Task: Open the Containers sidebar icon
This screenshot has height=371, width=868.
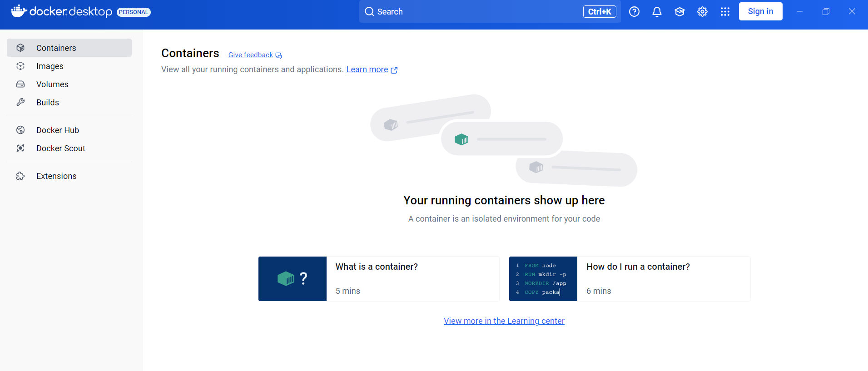Action: pyautogui.click(x=20, y=48)
